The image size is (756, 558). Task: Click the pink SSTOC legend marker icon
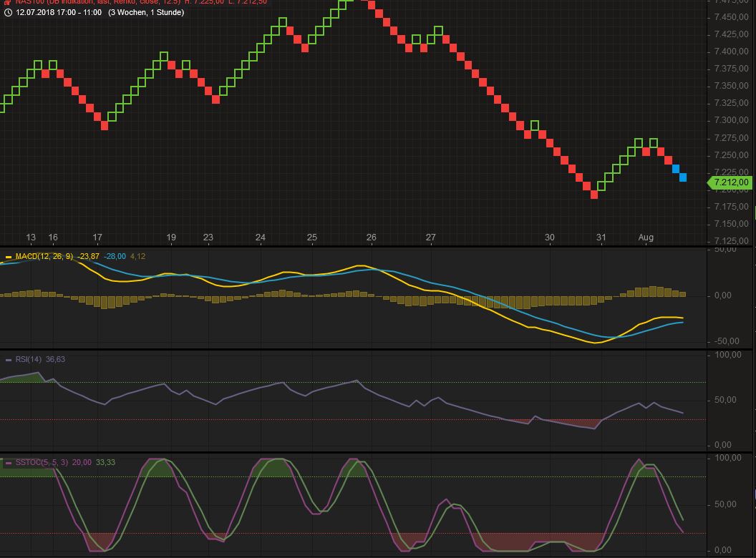[x=8, y=462]
